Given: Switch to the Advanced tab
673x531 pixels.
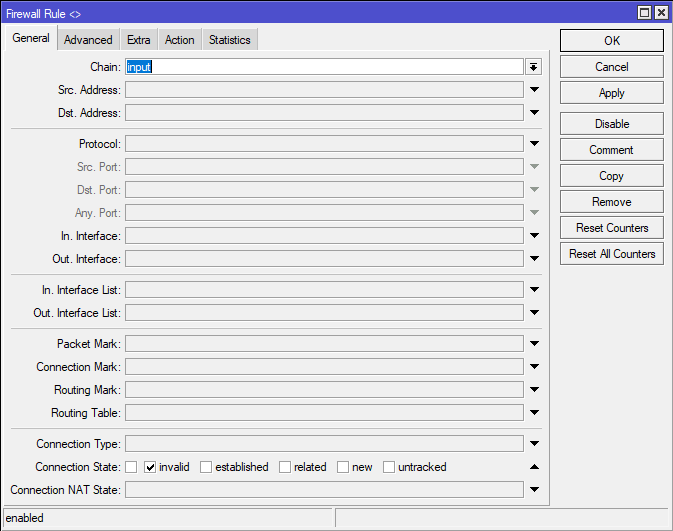Looking at the screenshot, I should pos(88,40).
